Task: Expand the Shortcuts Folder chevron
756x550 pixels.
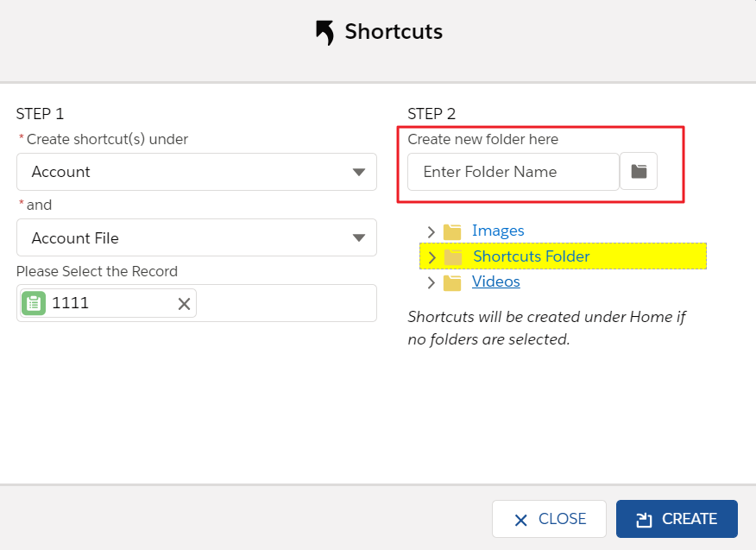Action: [x=432, y=257]
